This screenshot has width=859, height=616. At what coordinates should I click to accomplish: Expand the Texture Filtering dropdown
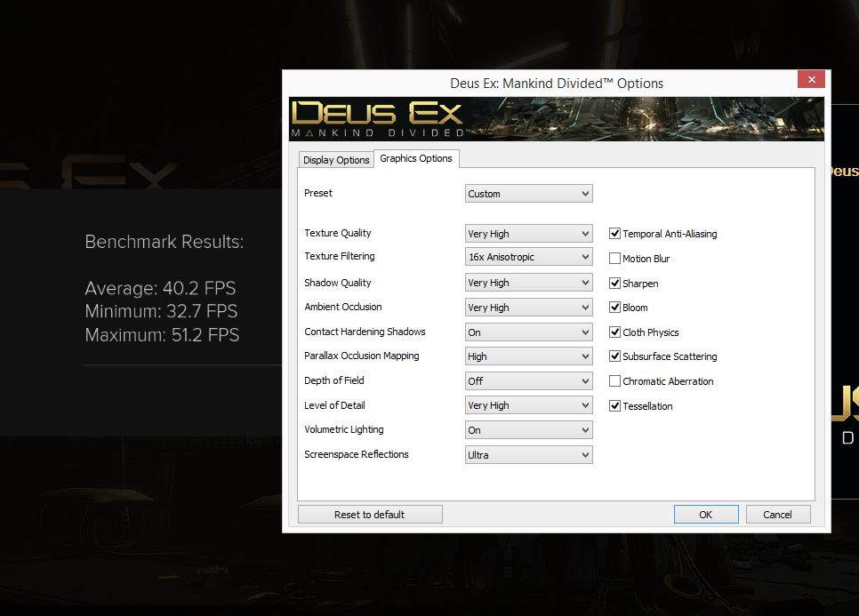pyautogui.click(x=529, y=256)
